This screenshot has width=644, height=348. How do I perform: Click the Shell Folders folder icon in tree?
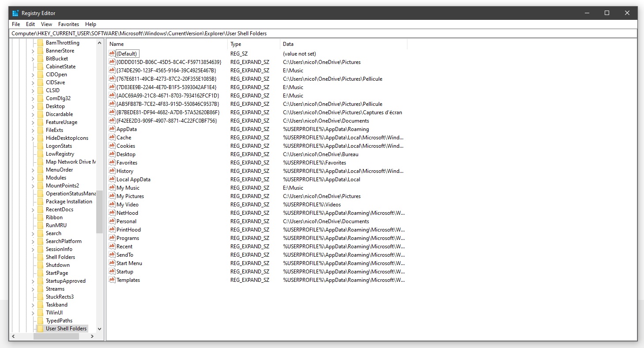(40, 257)
